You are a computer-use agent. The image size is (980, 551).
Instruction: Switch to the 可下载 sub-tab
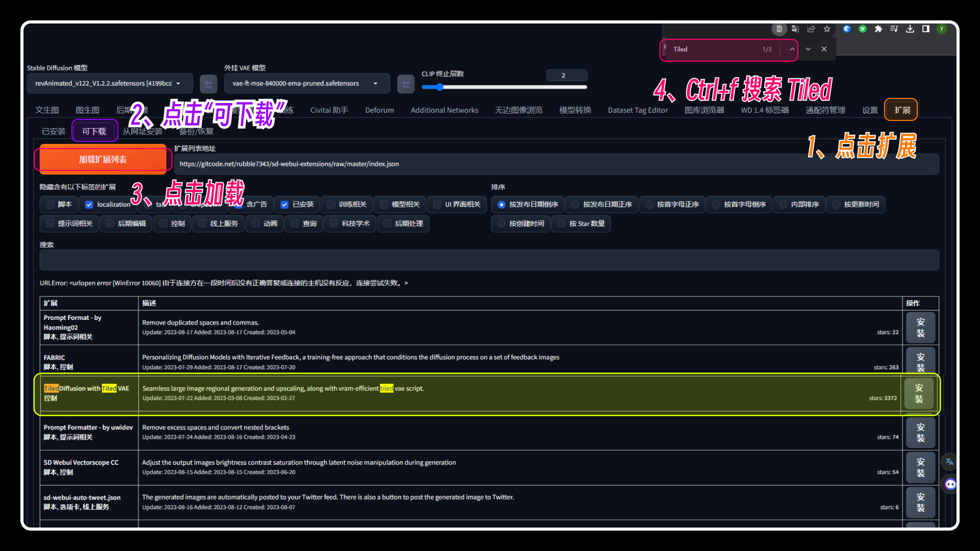(x=94, y=132)
